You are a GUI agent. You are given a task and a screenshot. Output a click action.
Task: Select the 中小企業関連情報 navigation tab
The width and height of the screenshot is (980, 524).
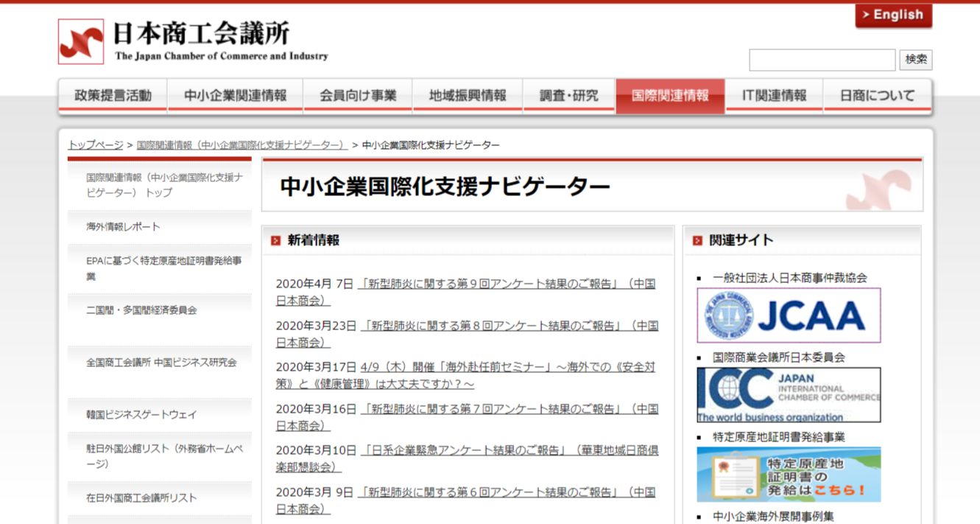pos(235,96)
